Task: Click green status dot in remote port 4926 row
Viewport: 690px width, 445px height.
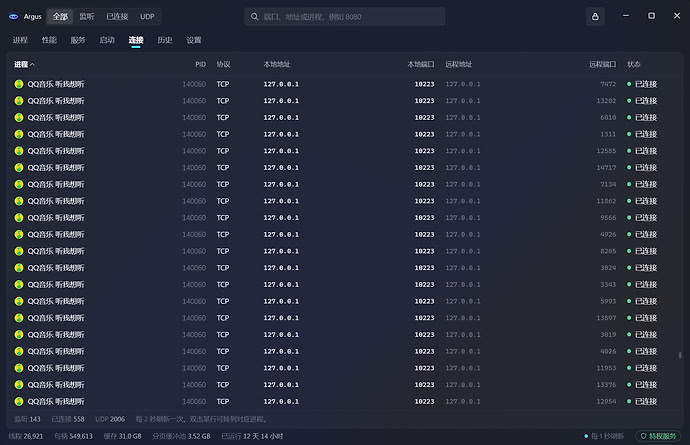Action: [629, 235]
